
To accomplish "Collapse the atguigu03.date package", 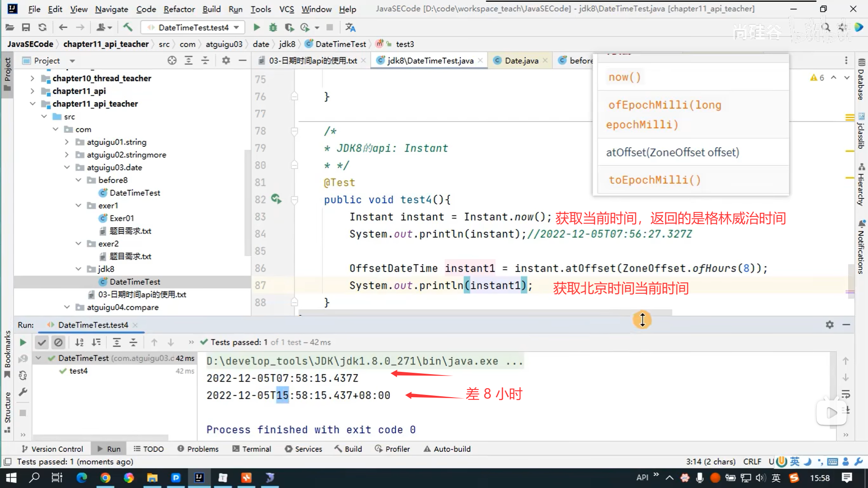I will pos(67,167).
